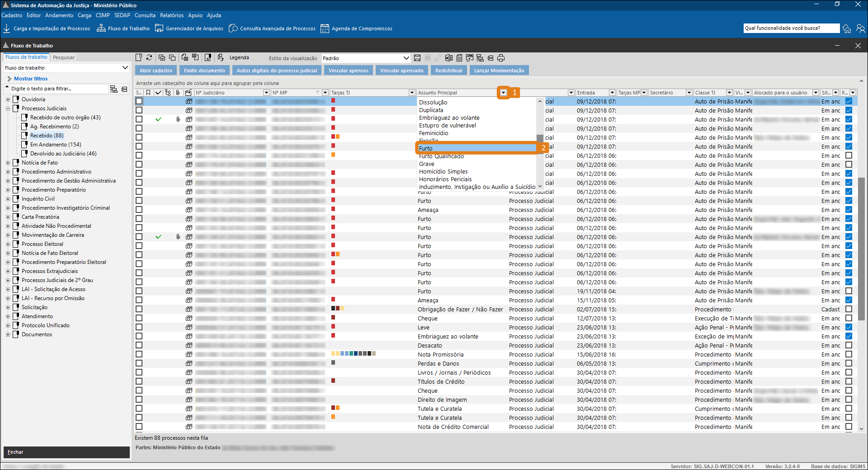Click the Abrir cadastro button
The height and width of the screenshot is (470, 868).
(156, 70)
